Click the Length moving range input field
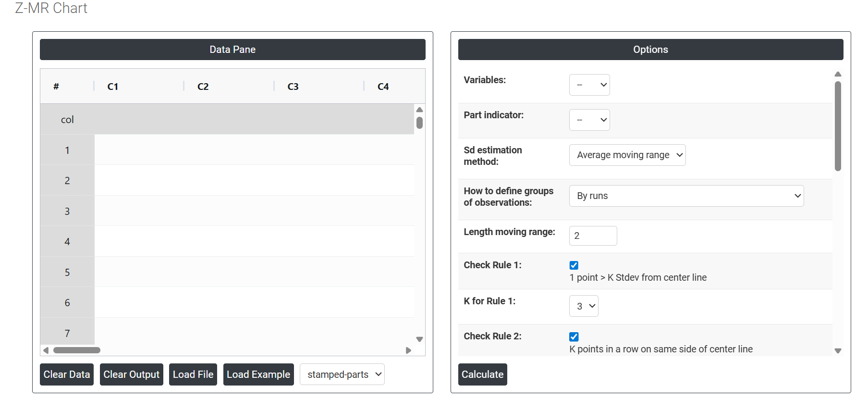Image resolution: width=868 pixels, height=411 pixels. pos(593,236)
